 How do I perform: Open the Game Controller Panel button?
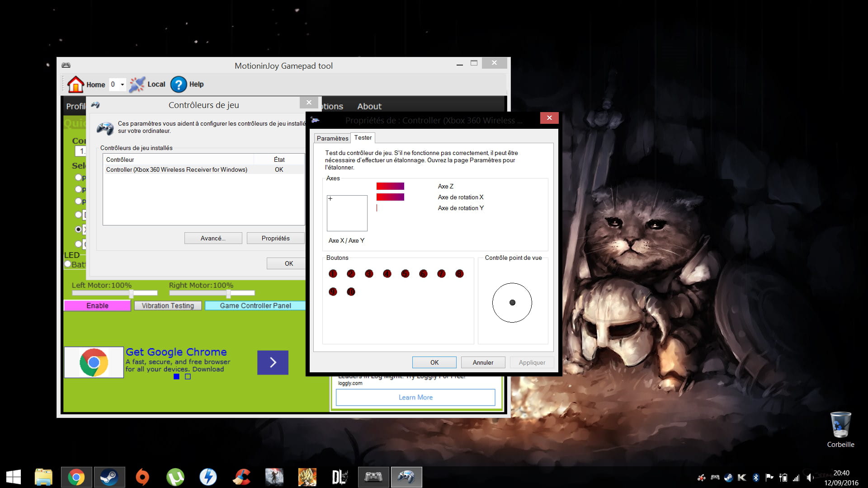point(255,305)
